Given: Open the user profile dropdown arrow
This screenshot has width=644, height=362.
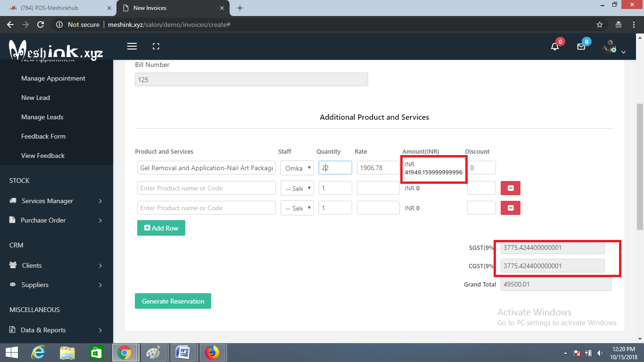Looking at the screenshot, I should (623, 52).
